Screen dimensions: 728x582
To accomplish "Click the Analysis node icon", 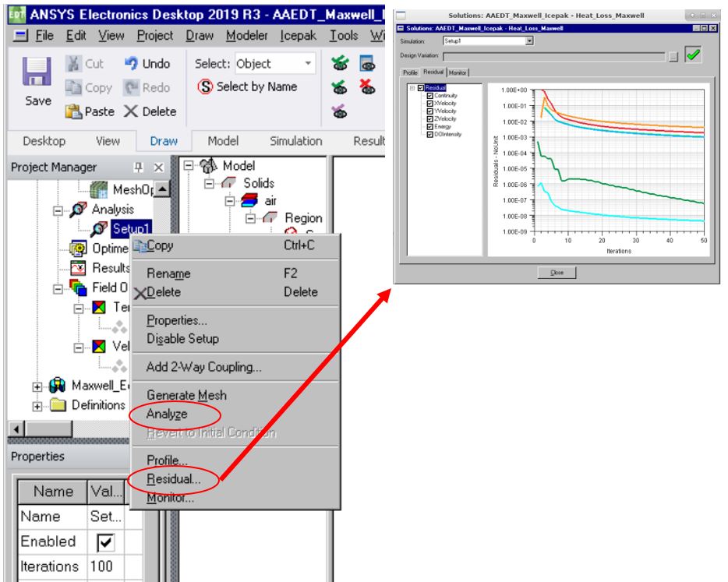I will pos(77,210).
